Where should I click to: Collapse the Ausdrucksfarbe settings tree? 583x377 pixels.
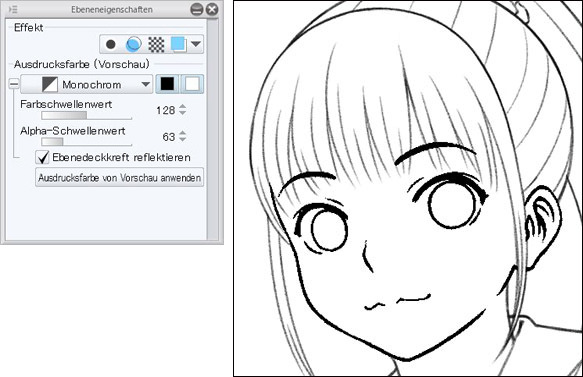coord(14,84)
